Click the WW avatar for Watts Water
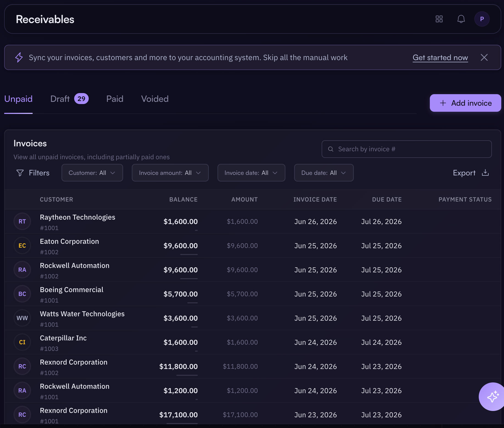The image size is (504, 428). tap(22, 318)
